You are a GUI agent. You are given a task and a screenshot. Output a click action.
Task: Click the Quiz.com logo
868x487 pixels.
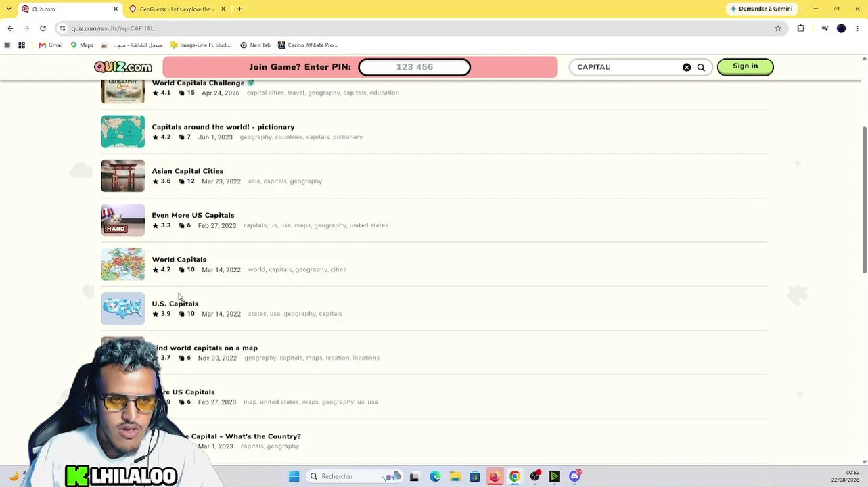click(x=123, y=67)
